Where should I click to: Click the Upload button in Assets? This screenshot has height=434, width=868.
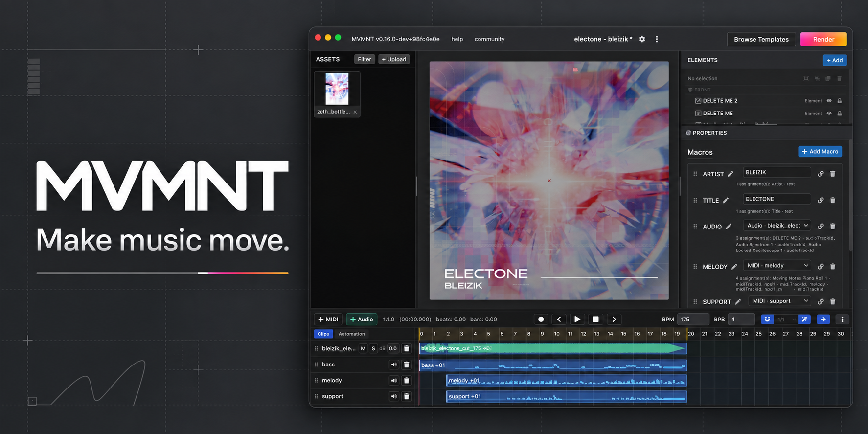394,59
